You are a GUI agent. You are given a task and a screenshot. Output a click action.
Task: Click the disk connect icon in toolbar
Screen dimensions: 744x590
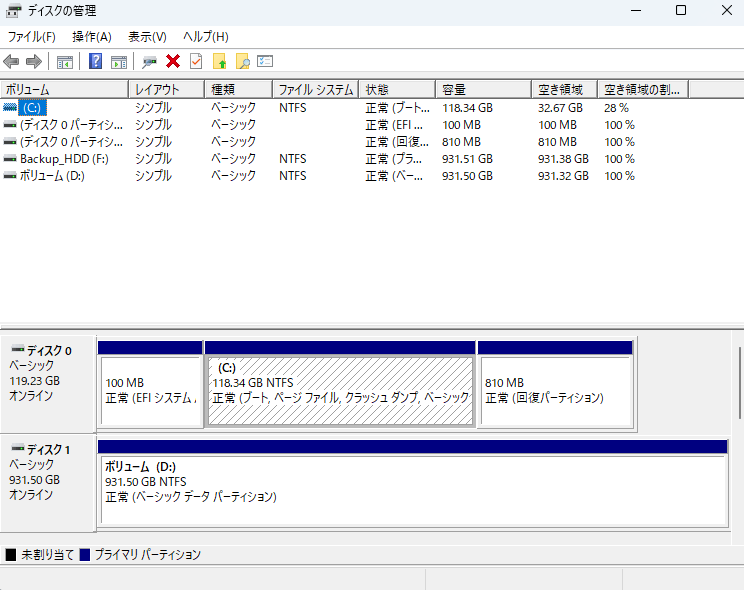click(x=150, y=62)
